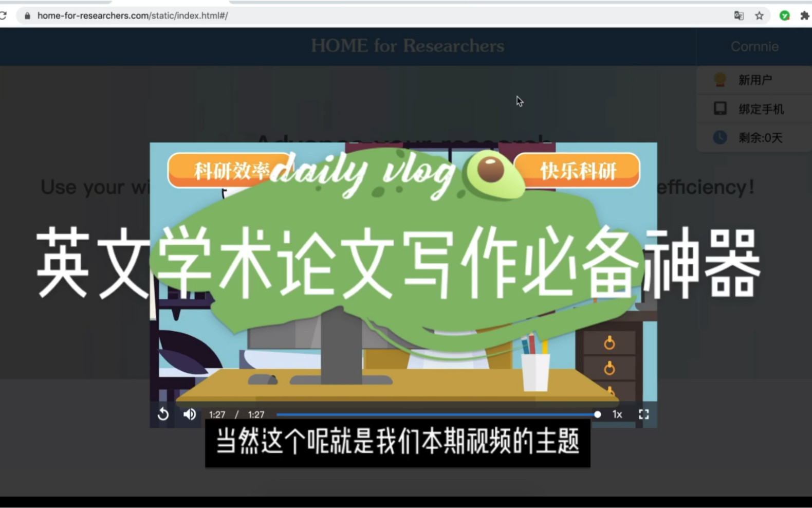The width and height of the screenshot is (812, 508).
Task: Click the video's 1:27 elapsed time text
Action: pos(217,414)
